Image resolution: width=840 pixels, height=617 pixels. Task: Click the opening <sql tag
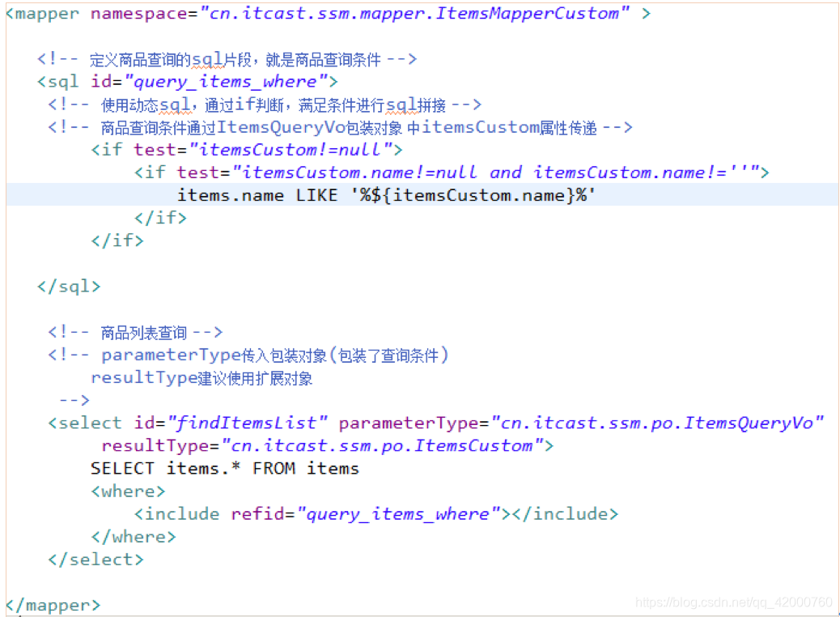coord(57,82)
